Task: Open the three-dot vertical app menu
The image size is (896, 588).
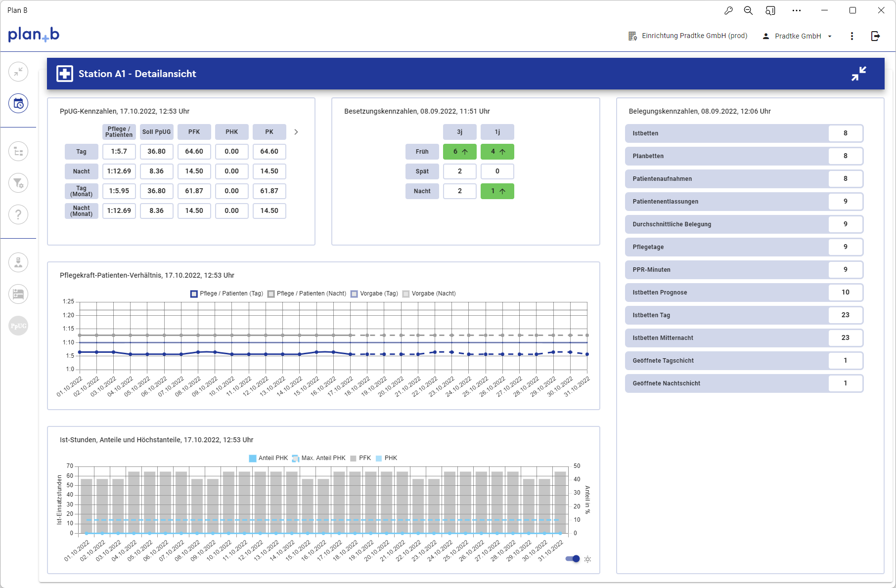Action: [851, 36]
